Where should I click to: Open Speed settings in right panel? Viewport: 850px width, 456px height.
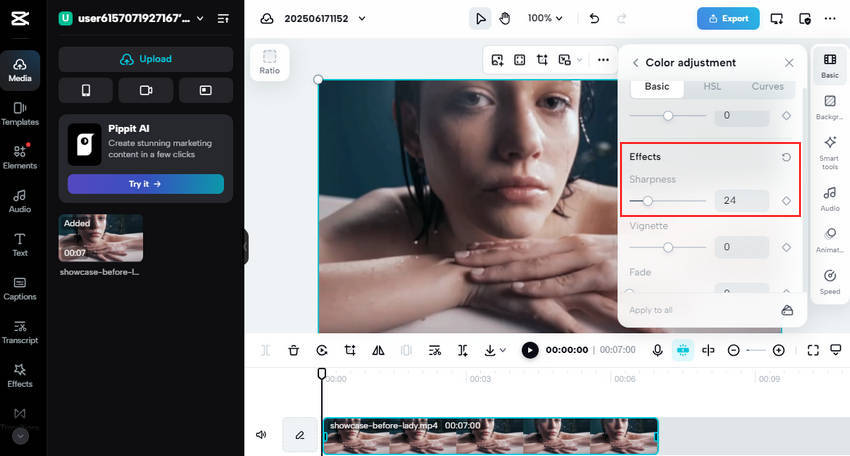[x=829, y=282]
